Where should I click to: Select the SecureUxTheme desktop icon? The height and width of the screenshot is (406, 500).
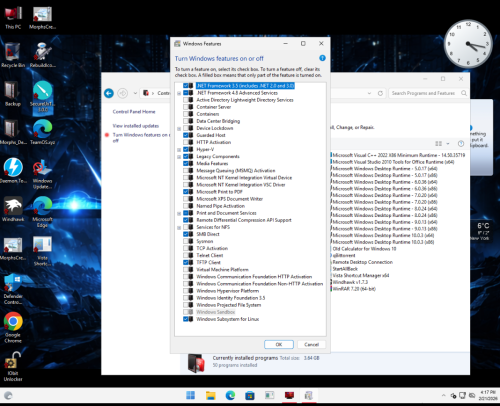pyautogui.click(x=42, y=97)
